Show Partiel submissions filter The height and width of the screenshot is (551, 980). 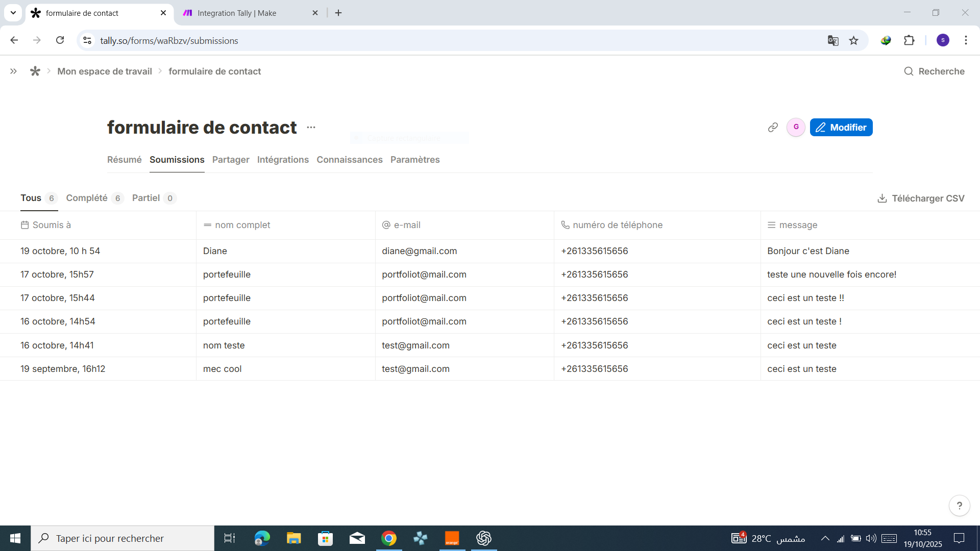[x=146, y=198]
